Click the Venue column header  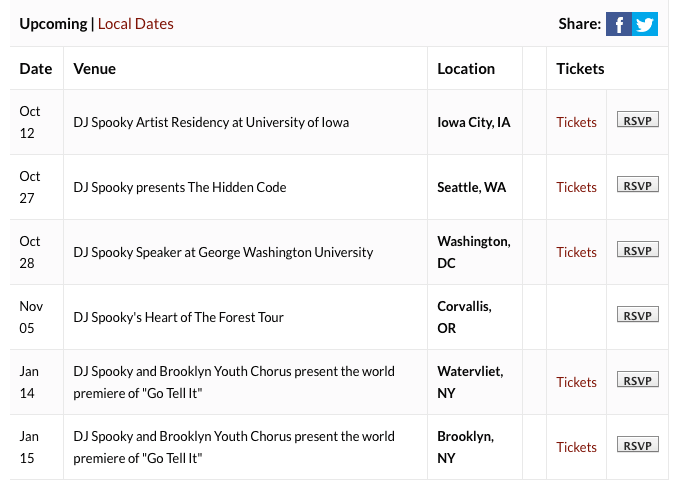click(x=95, y=69)
